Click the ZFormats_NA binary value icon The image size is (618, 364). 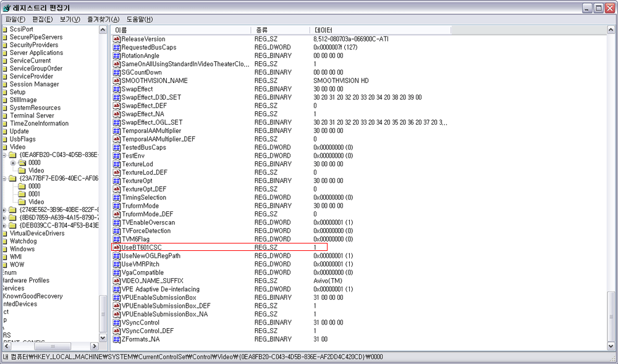[116, 339]
